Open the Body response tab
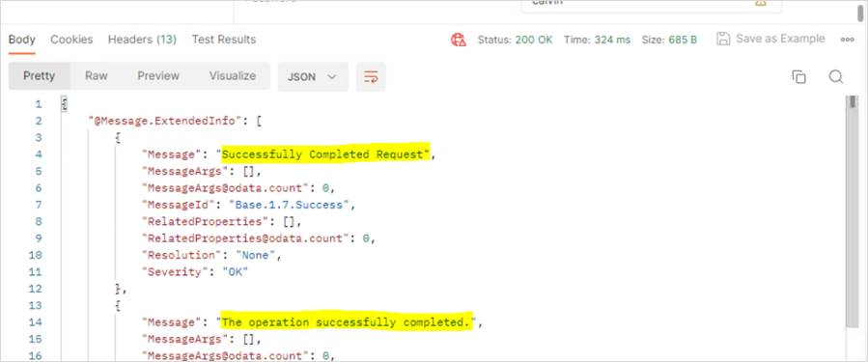The image size is (868, 362). 22,40
